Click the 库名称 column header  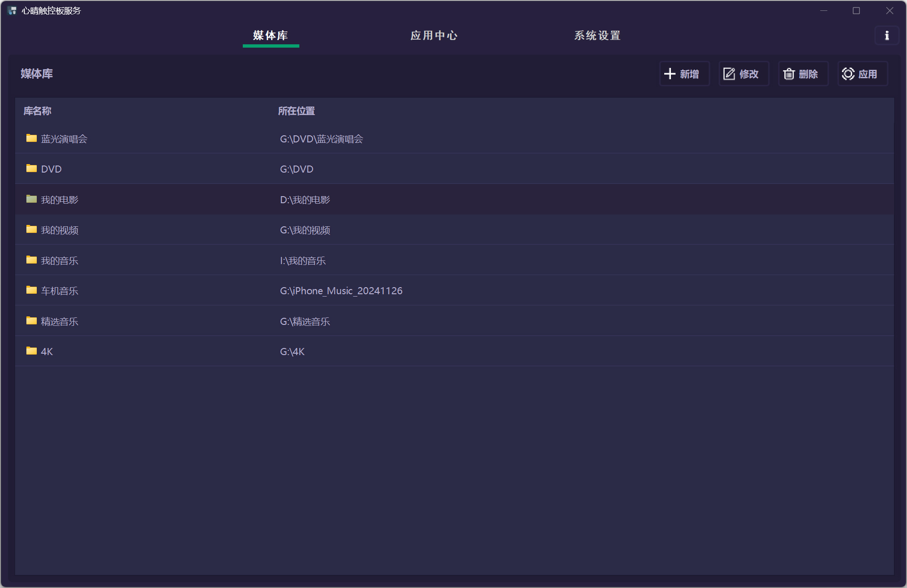pos(37,111)
